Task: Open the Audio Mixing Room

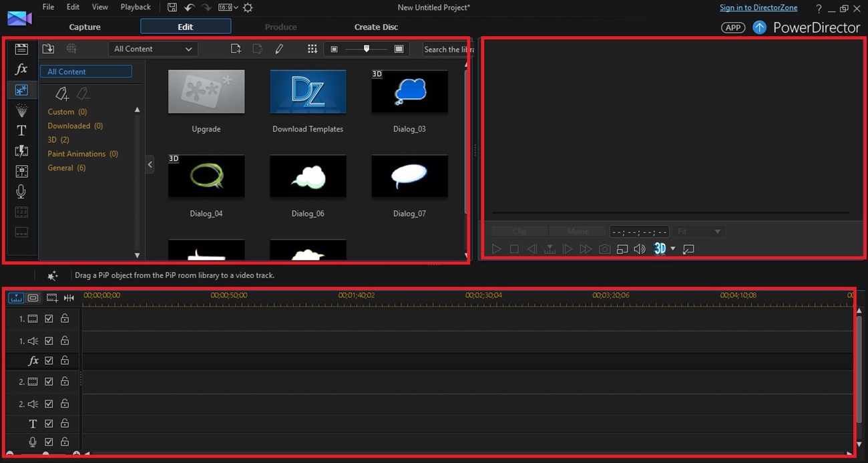Action: click(x=21, y=172)
